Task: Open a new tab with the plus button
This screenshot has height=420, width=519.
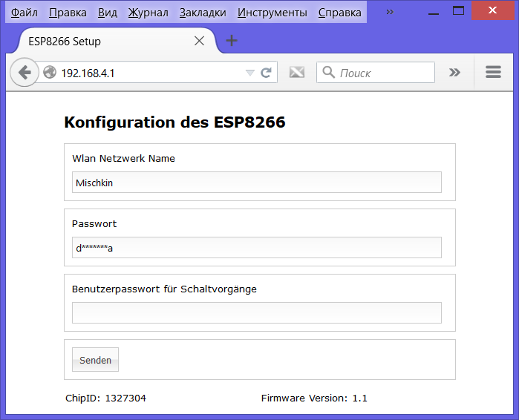Action: coord(232,41)
